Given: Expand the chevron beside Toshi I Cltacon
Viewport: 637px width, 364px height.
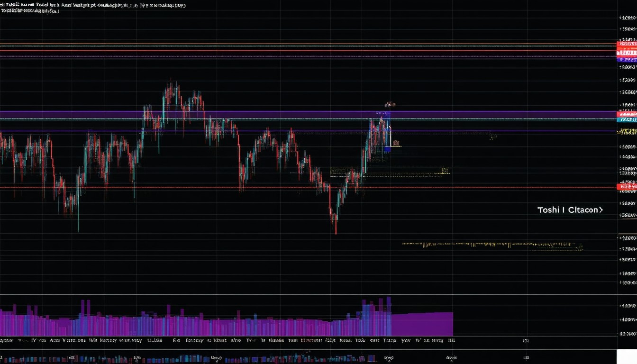Looking at the screenshot, I should (601, 209).
